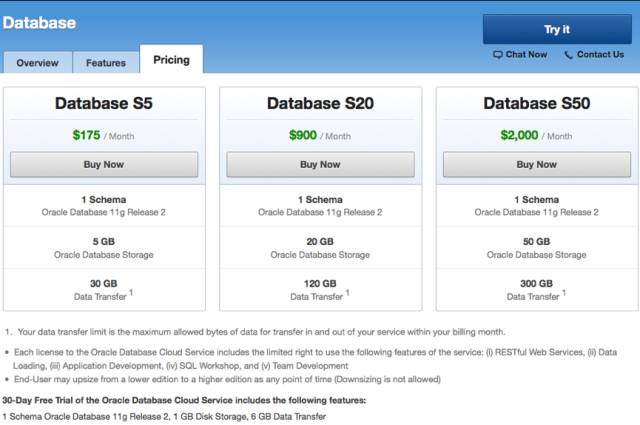The image size is (640, 425).
Task: Click the 20 GB storage value
Action: coord(320,242)
